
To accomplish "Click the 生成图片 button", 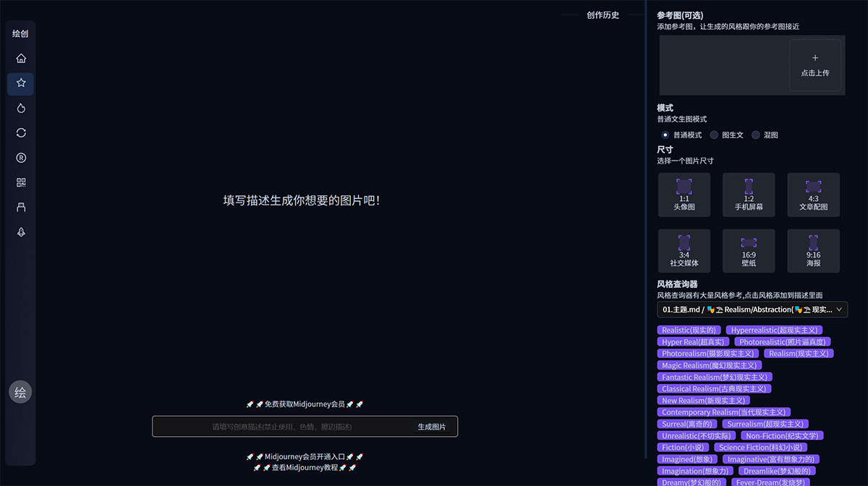I will coord(431,426).
